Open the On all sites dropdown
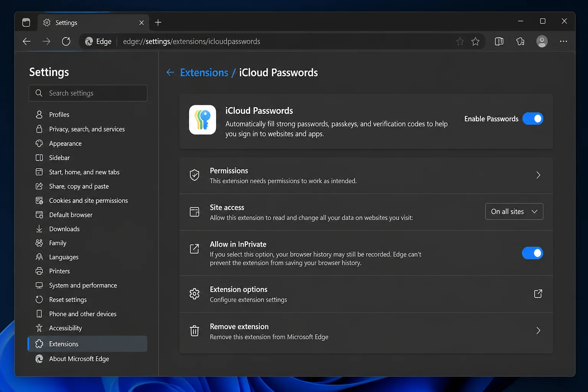Screen dimensions: 588x392 click(514, 211)
